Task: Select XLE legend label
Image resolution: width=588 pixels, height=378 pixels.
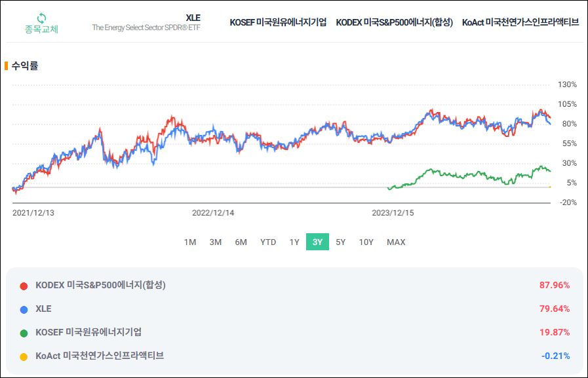Action: [x=43, y=309]
